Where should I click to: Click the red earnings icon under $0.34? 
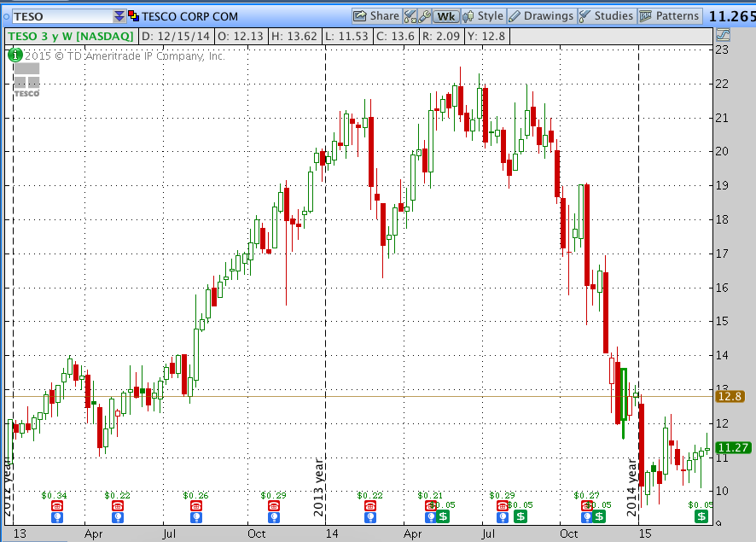point(57,506)
